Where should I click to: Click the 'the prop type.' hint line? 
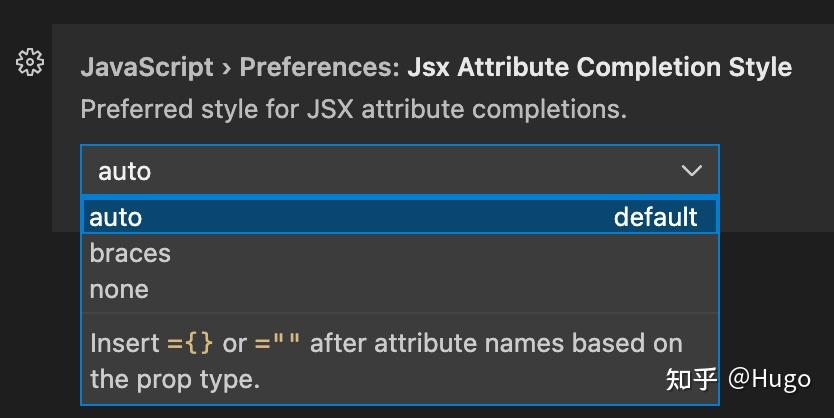point(175,379)
